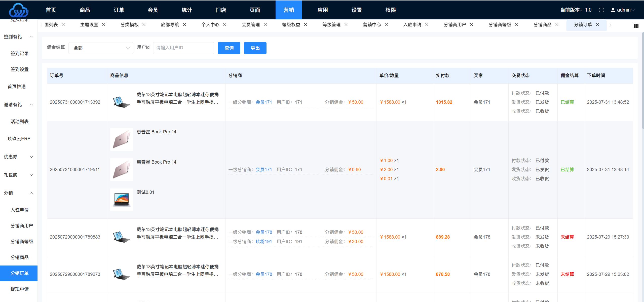
Task: Switch to the 会员管理 tab
Action: pos(250,25)
